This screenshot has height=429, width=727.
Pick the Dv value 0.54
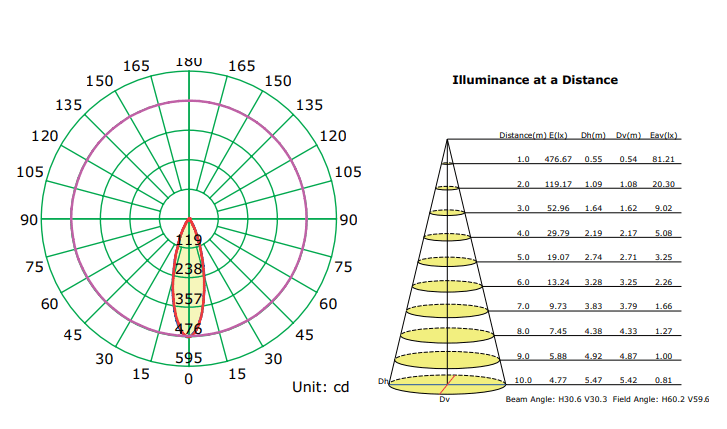click(x=628, y=159)
